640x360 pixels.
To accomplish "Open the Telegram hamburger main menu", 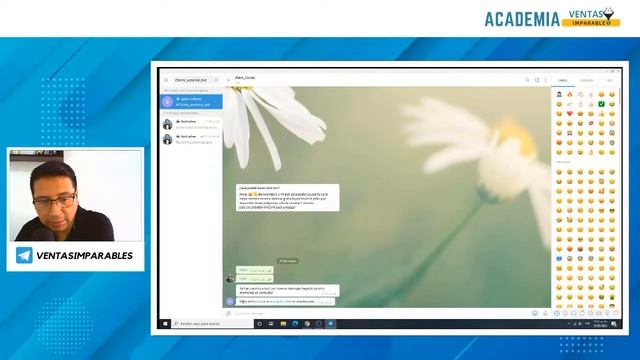I will [x=166, y=80].
